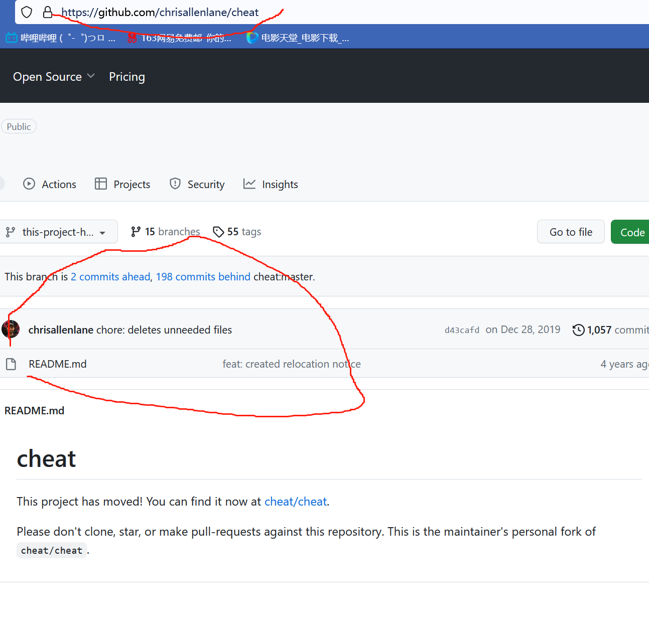Open the 198 commits behind link
This screenshot has height=644, width=649.
tap(203, 277)
